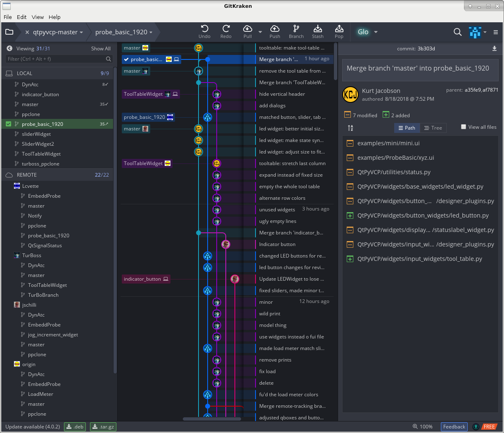
Task: Open the Edit menu
Action: click(x=22, y=17)
